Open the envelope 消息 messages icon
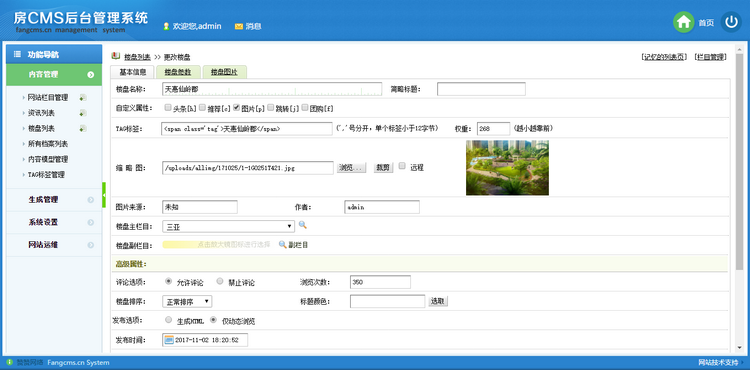This screenshot has height=370, width=750. (238, 27)
